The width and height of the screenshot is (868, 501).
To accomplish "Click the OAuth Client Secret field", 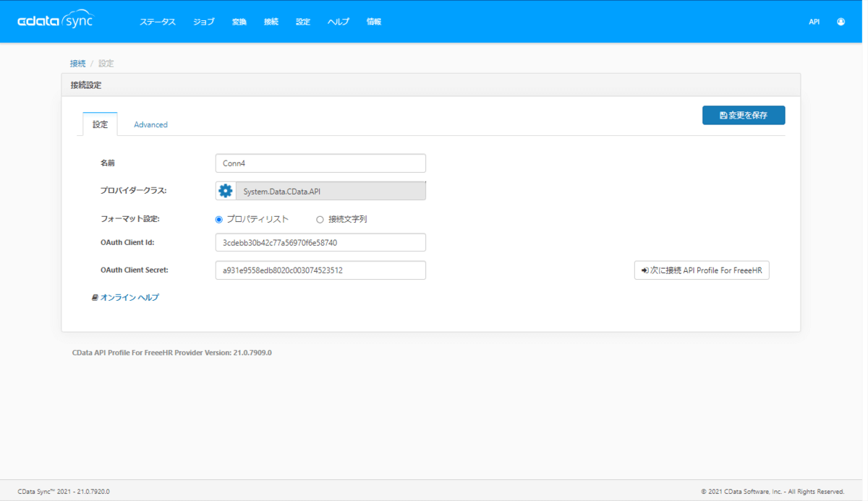I will coord(320,270).
